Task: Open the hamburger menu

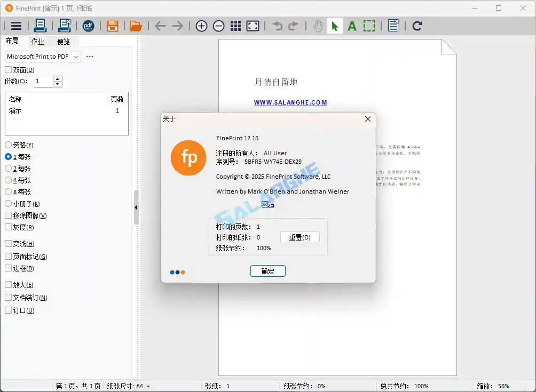Action: tap(15, 26)
